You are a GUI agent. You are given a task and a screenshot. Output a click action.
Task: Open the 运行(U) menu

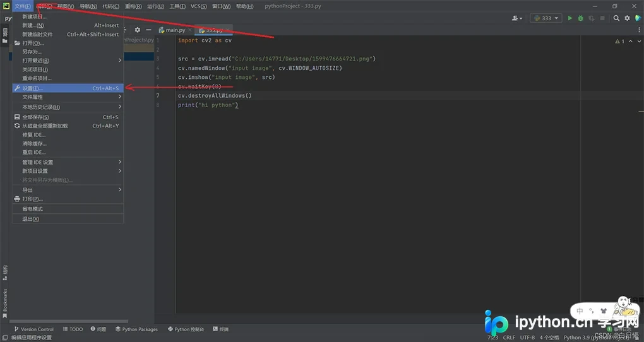156,6
